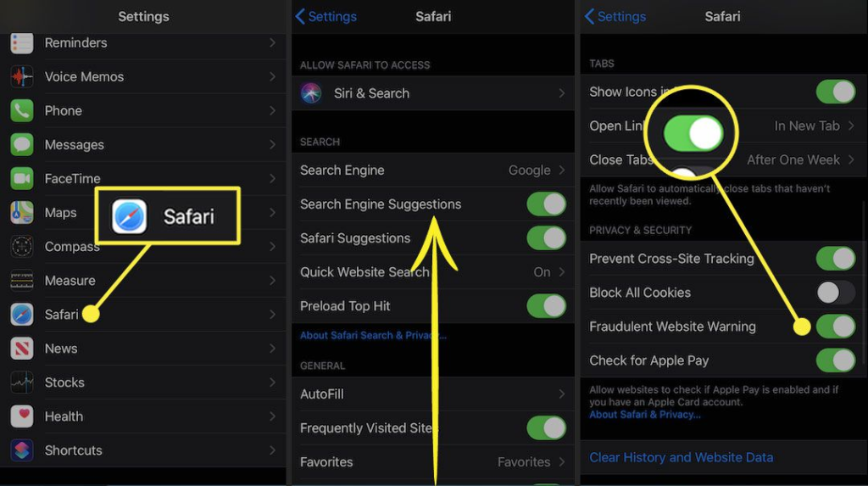Disable the Search Engine Suggestions toggle
The height and width of the screenshot is (486, 868).
point(547,204)
